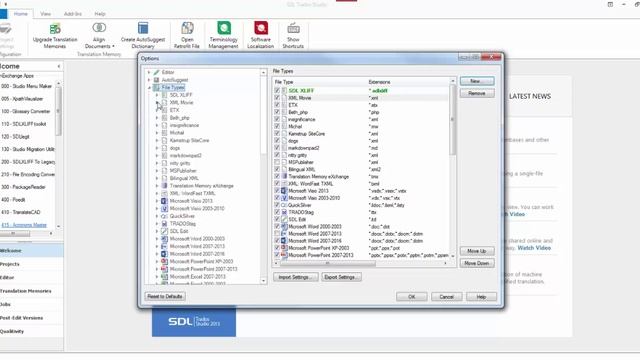Open the Add-Ins ribbon tab
This screenshot has width=640, height=360.
[x=73, y=14]
